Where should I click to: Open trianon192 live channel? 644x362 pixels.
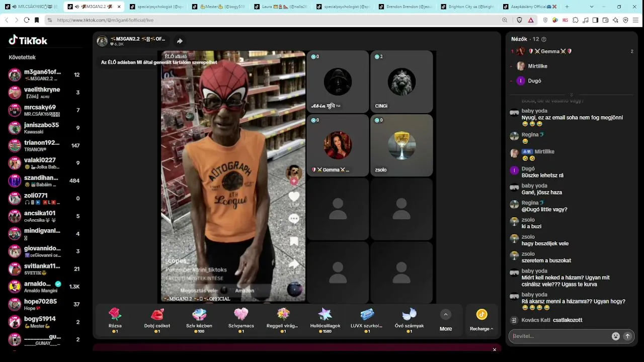click(x=44, y=145)
